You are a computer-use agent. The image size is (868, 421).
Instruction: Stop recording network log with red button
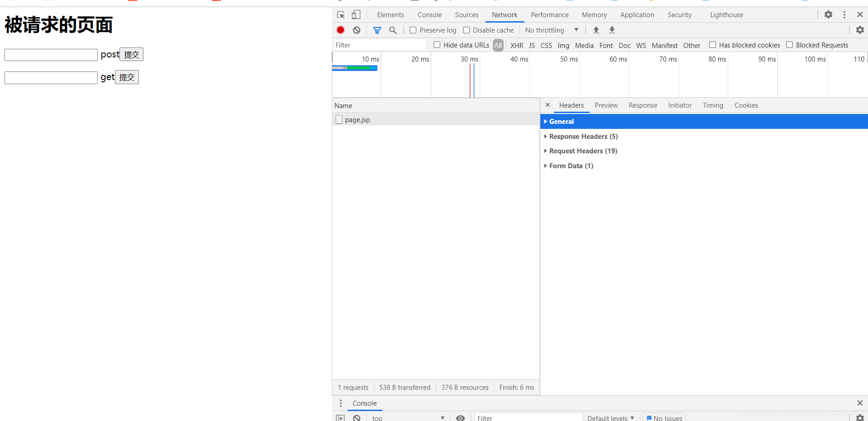point(341,30)
